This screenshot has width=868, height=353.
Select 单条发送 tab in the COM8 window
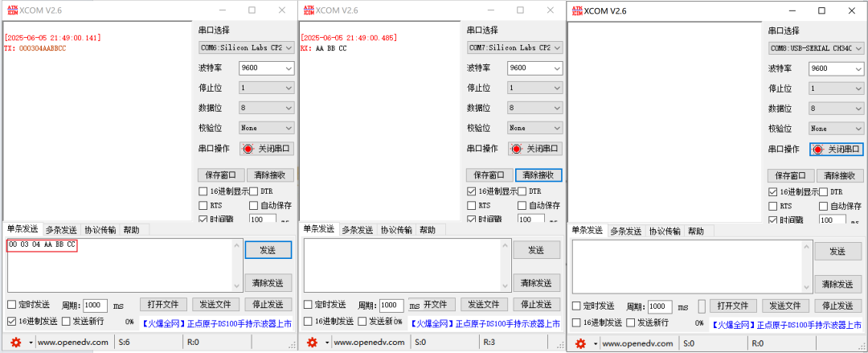(587, 231)
